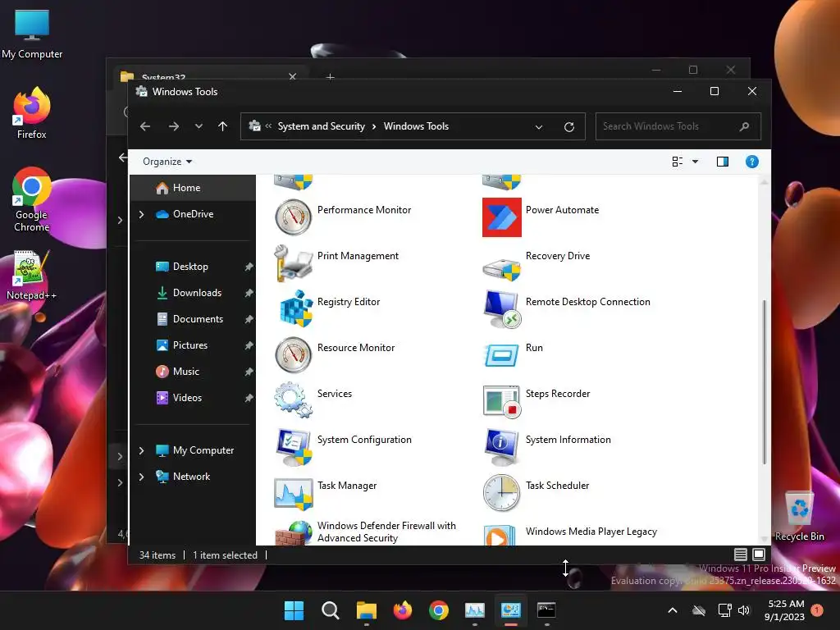Select the Steps Recorder icon
Image resolution: width=840 pixels, height=630 pixels.
point(501,401)
